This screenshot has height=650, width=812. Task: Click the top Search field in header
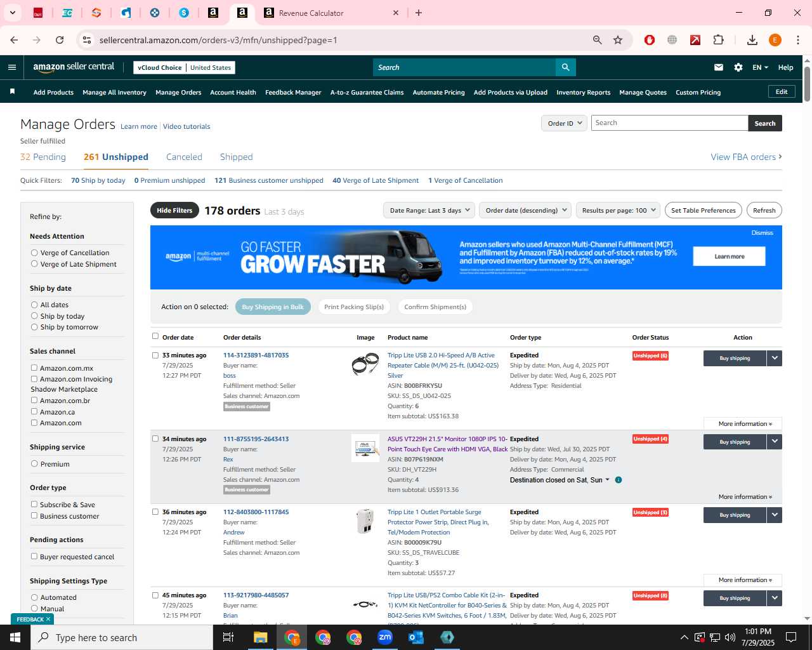[x=464, y=67]
